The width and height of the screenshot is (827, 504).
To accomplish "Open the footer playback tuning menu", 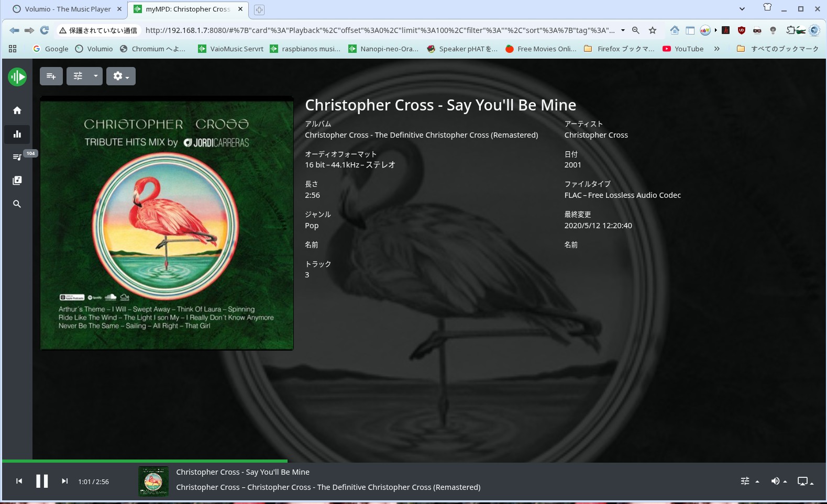I will tap(749, 481).
